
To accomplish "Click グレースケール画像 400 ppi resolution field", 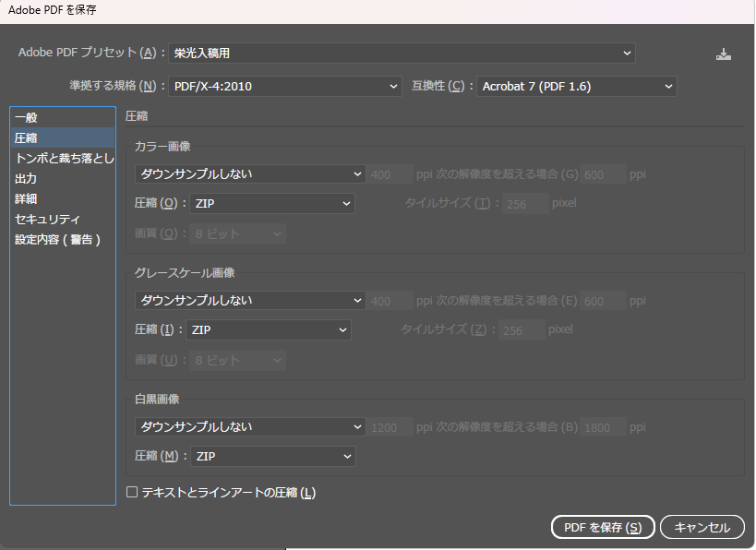I will tap(390, 301).
